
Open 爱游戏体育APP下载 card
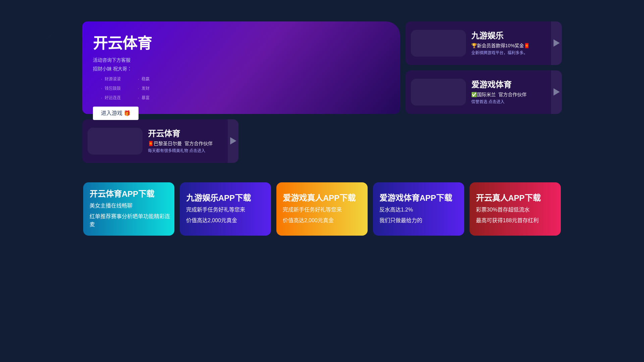(419, 209)
